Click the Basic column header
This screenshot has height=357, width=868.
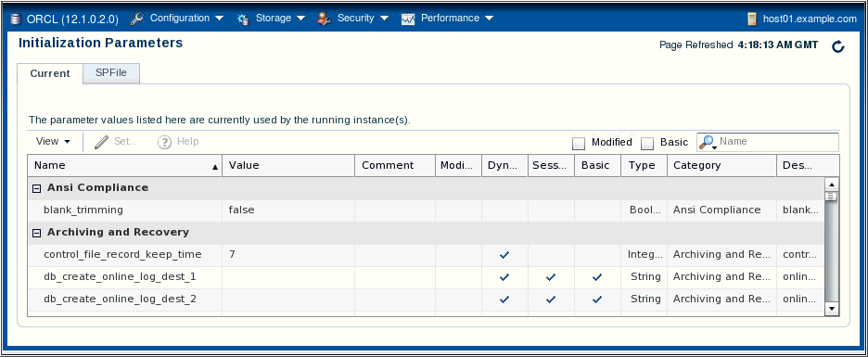597,165
